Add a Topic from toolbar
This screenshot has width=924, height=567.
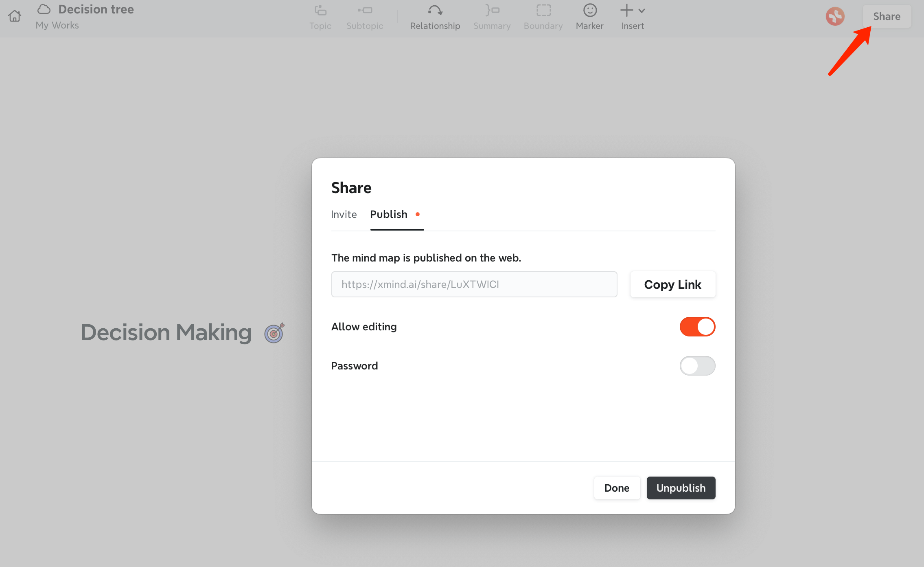pyautogui.click(x=320, y=17)
